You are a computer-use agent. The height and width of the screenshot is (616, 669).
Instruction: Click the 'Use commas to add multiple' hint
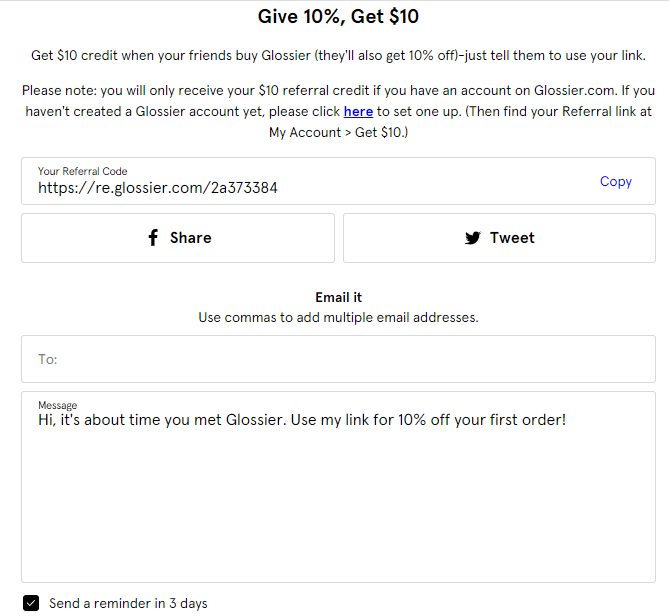pos(338,317)
